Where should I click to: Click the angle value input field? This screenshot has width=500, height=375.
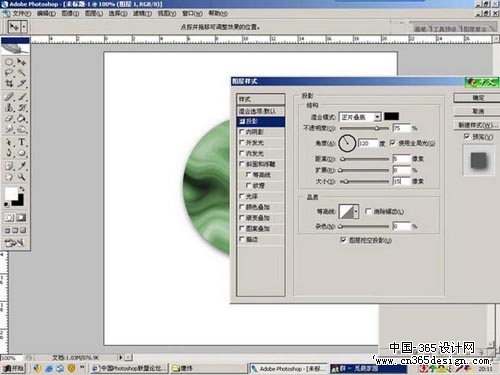[x=368, y=143]
